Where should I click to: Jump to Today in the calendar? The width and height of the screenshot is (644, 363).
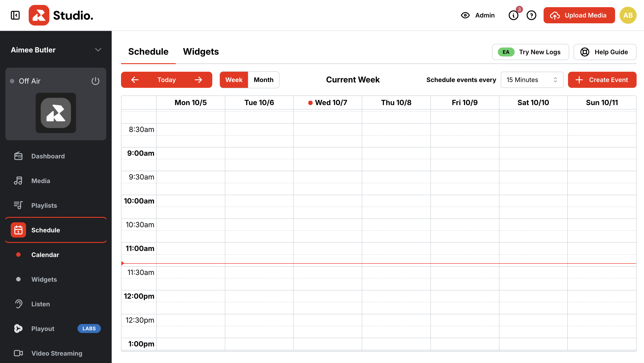click(x=167, y=80)
